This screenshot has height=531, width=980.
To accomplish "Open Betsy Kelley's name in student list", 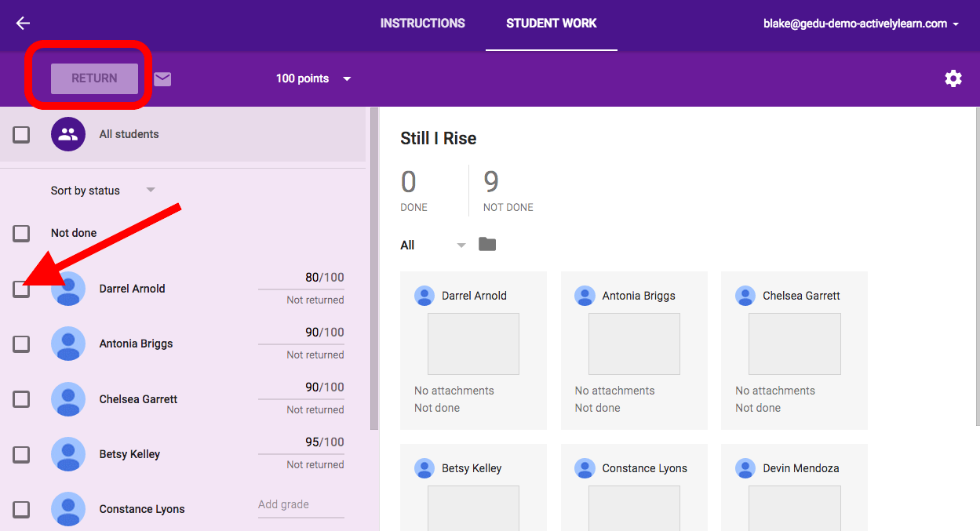I will point(129,454).
